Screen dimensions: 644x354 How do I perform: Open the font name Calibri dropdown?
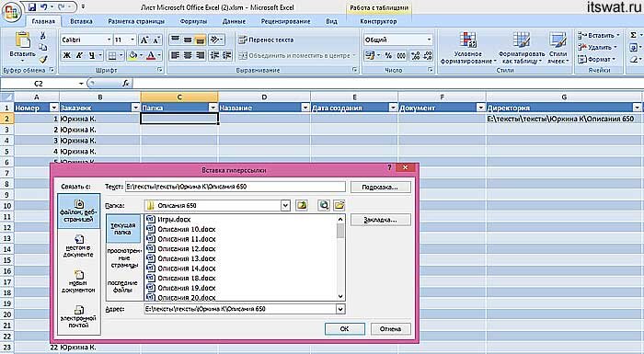[x=109, y=40]
